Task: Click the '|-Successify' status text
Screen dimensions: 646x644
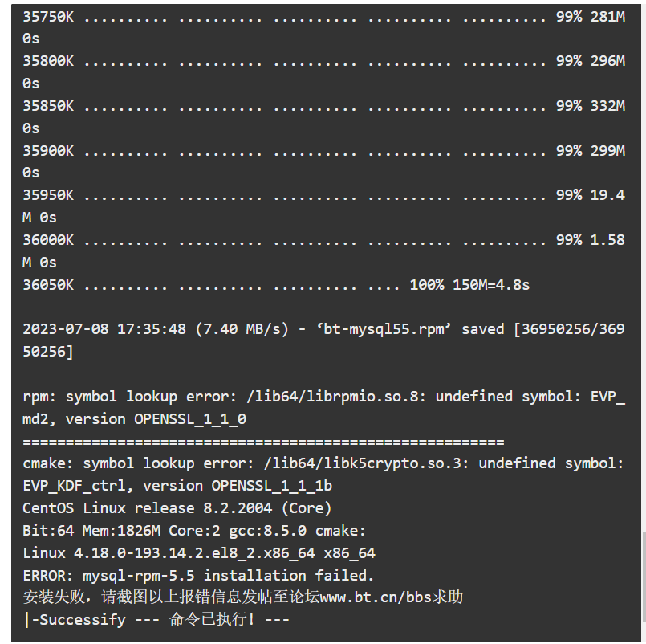Action: [x=74, y=620]
